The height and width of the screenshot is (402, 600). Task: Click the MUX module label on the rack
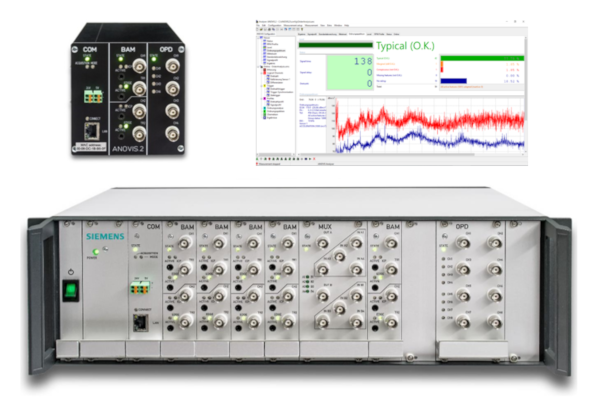(x=324, y=227)
